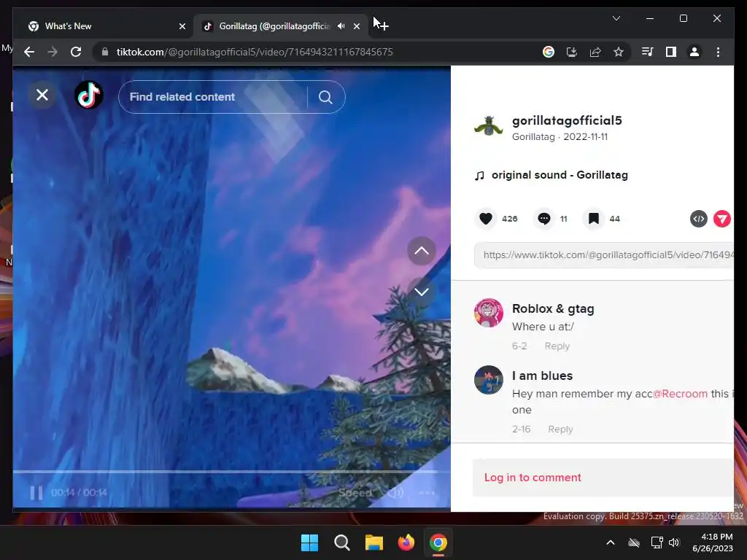747x560 pixels.
Task: Go to previous video with up chevron
Action: (421, 251)
